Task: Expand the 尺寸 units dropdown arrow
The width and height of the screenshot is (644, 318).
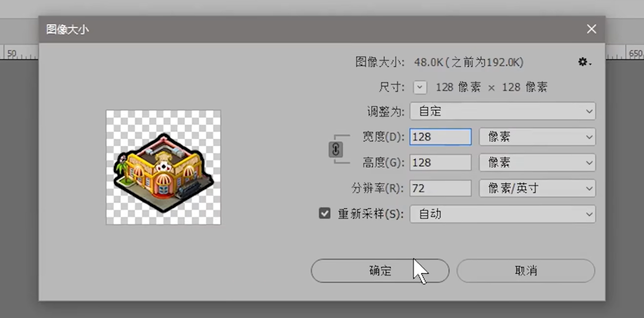Action: (x=420, y=87)
